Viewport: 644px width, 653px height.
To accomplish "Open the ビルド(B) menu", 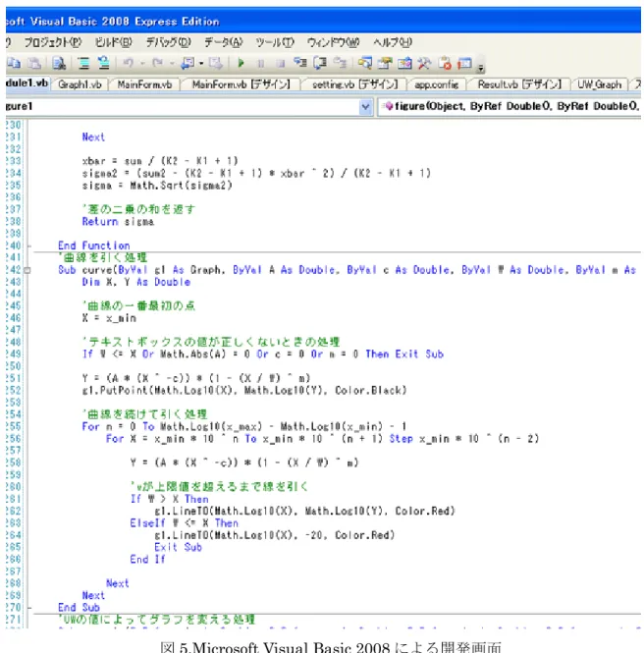I will point(113,42).
